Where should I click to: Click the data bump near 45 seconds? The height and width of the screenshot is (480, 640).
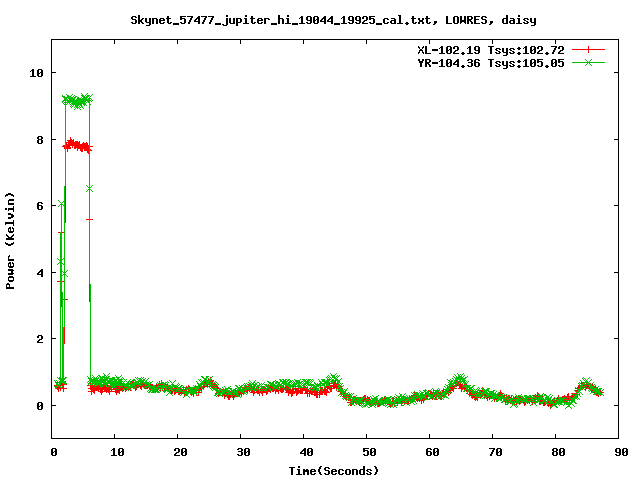coord(334,383)
